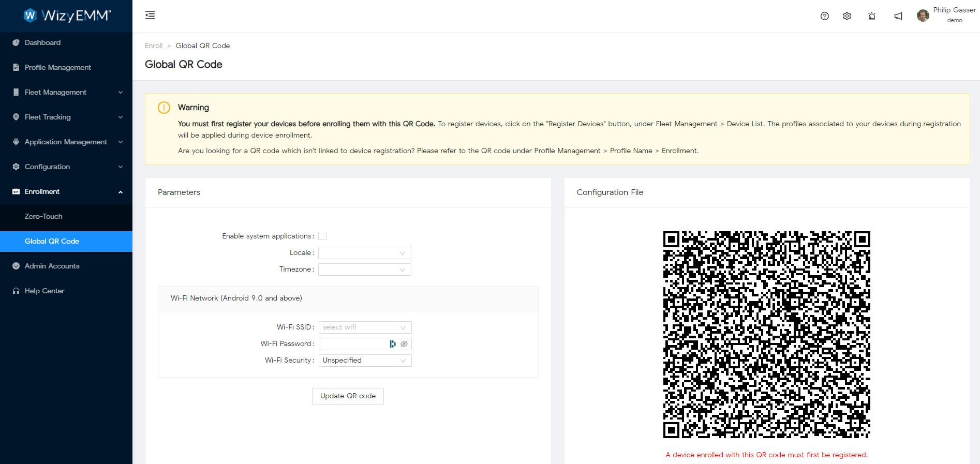The width and height of the screenshot is (980, 464).
Task: Click the Global QR Code breadcrumb text
Action: tap(203, 46)
